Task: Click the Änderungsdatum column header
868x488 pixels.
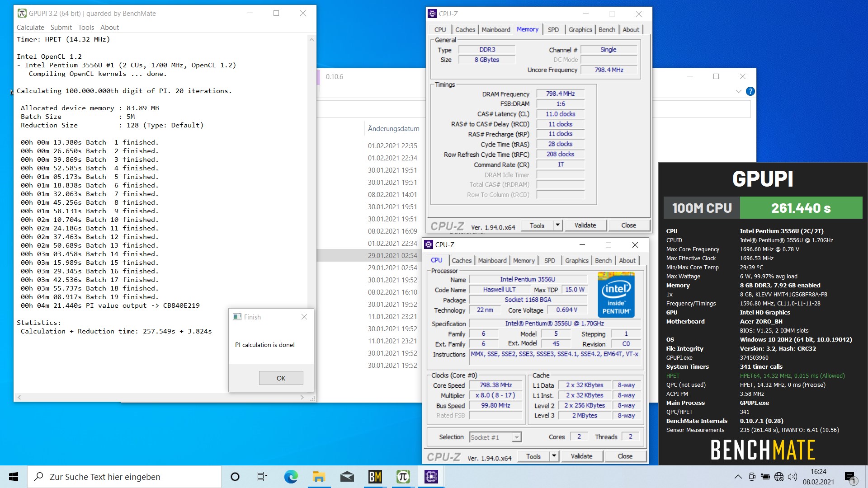Action: [x=393, y=129]
